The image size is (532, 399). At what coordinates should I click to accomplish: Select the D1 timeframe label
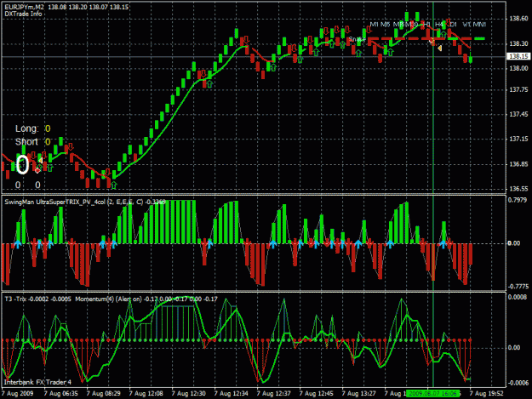(x=453, y=25)
